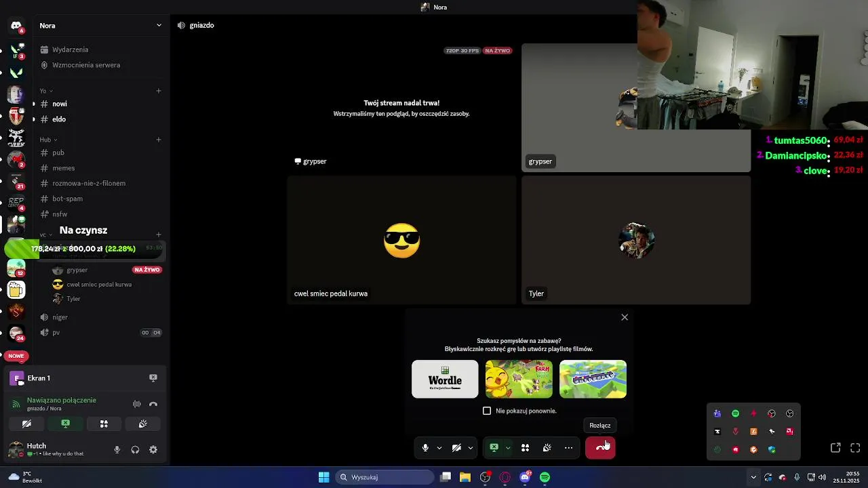This screenshot has height=488, width=868.
Task: Open activities from call control bar
Action: [525, 447]
